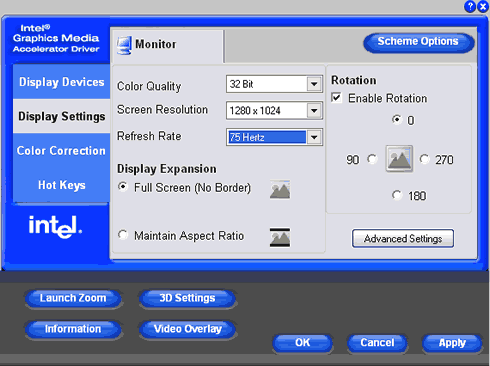Confirm with the OK button
490x366 pixels.
(302, 343)
